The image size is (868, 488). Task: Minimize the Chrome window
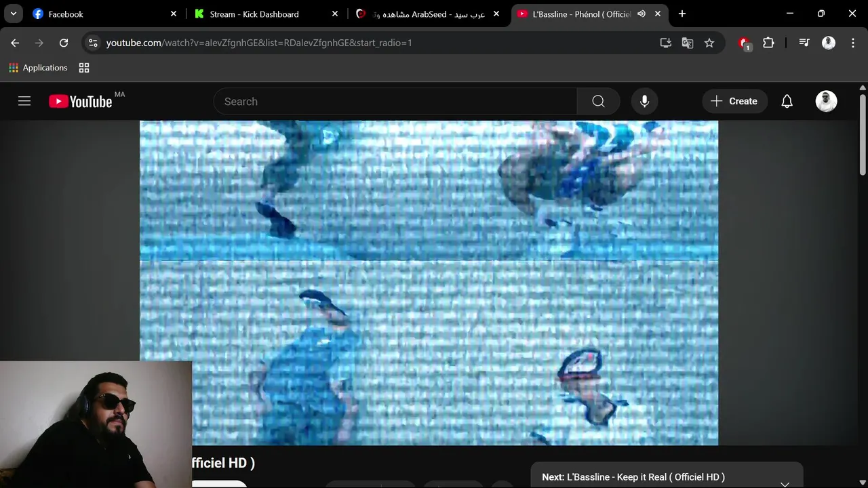(789, 14)
